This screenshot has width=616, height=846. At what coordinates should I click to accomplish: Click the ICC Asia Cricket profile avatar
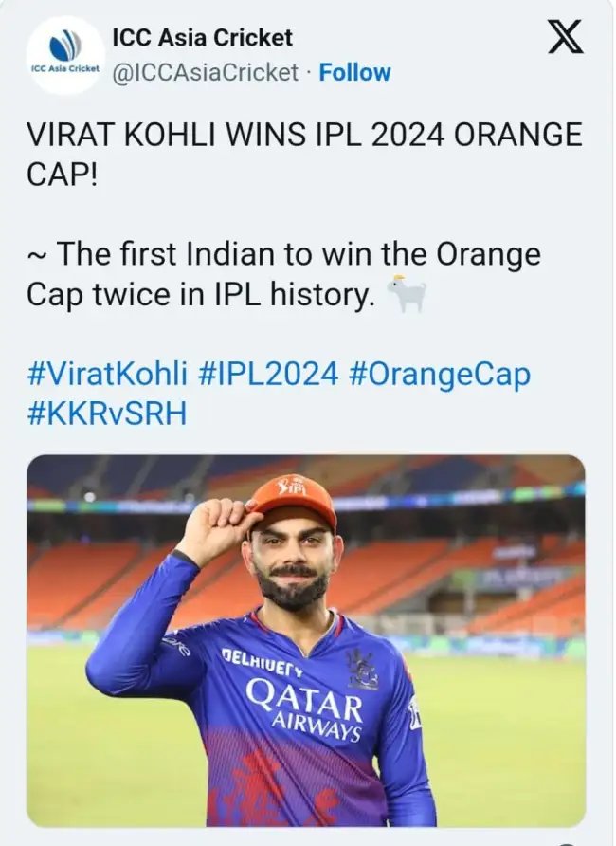coord(64,55)
